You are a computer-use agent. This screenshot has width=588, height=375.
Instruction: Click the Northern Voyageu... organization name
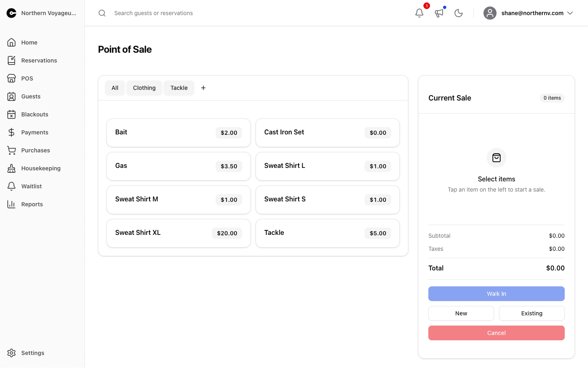[x=49, y=13]
